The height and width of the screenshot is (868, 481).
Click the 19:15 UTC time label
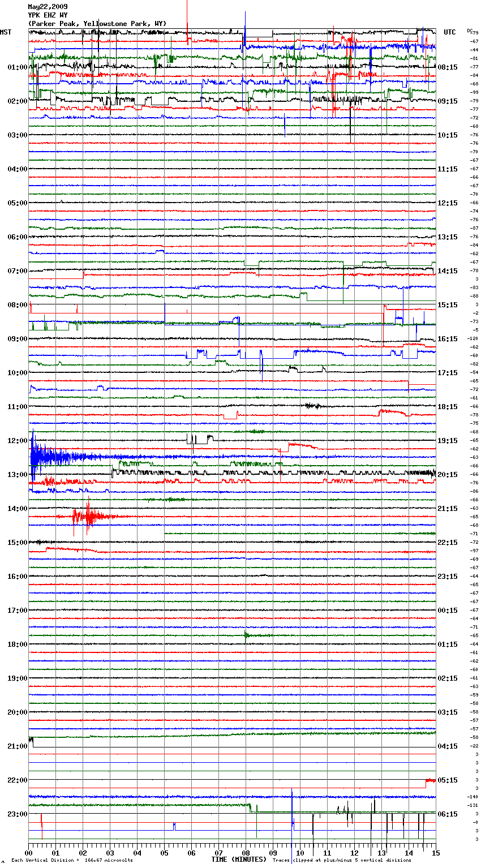point(448,441)
